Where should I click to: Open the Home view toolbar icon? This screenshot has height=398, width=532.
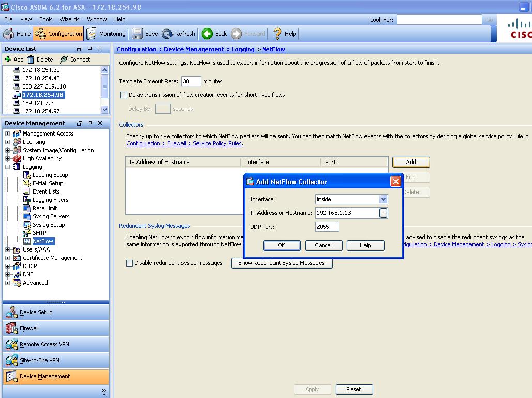8,34
